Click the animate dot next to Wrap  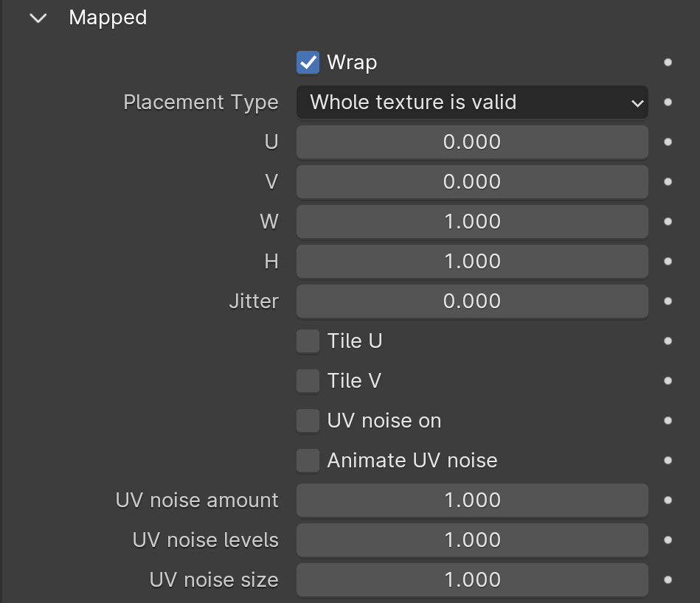668,63
